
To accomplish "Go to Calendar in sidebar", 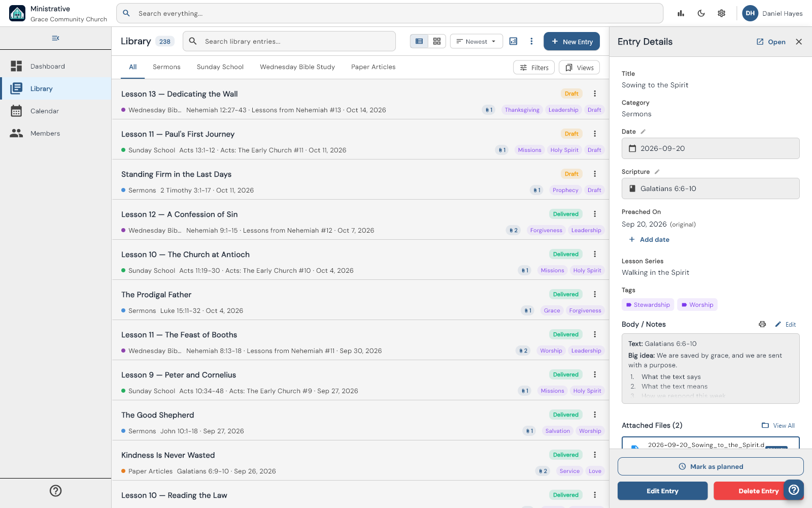I will tap(56, 111).
